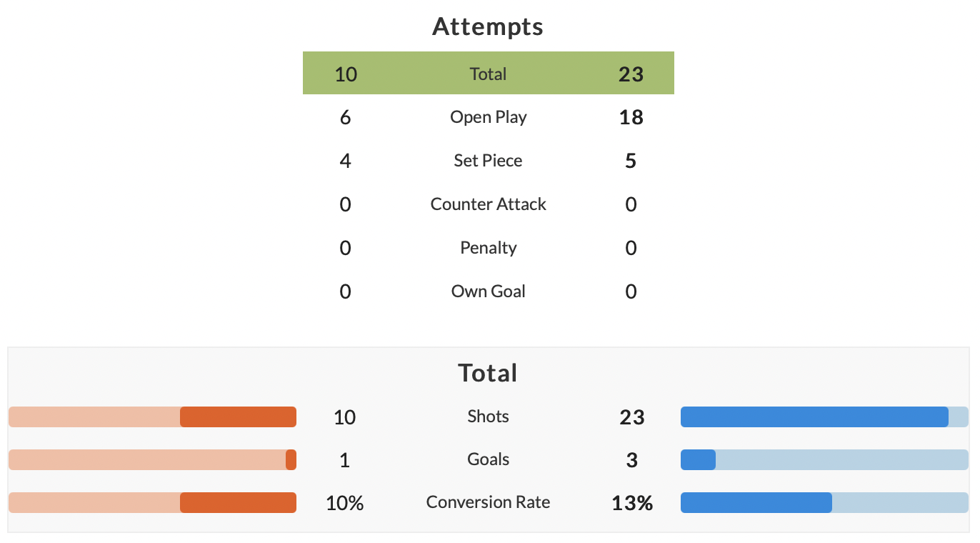
Task: Select the Open Play attempts row
Action: pyautogui.click(x=488, y=117)
